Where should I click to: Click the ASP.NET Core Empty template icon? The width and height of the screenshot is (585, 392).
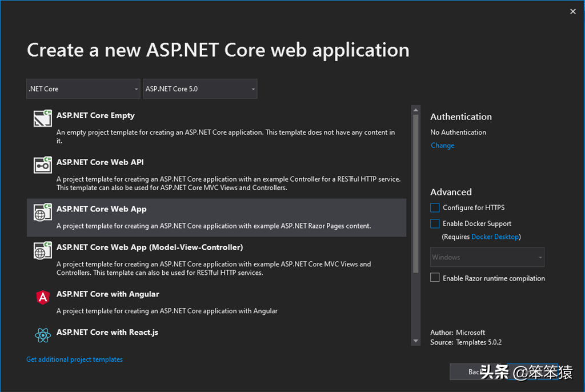(x=42, y=118)
